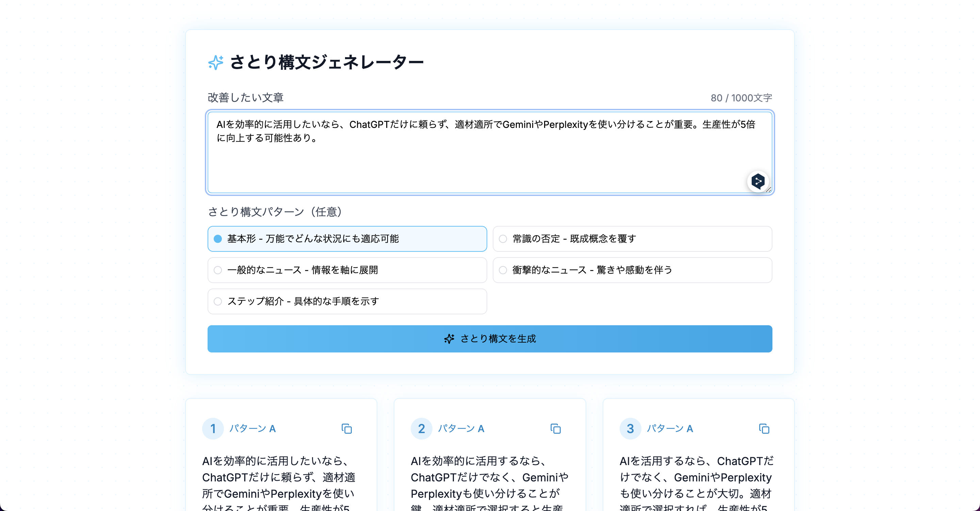Click the number 2 badge on the second card
This screenshot has height=511, width=980.
[422, 429]
